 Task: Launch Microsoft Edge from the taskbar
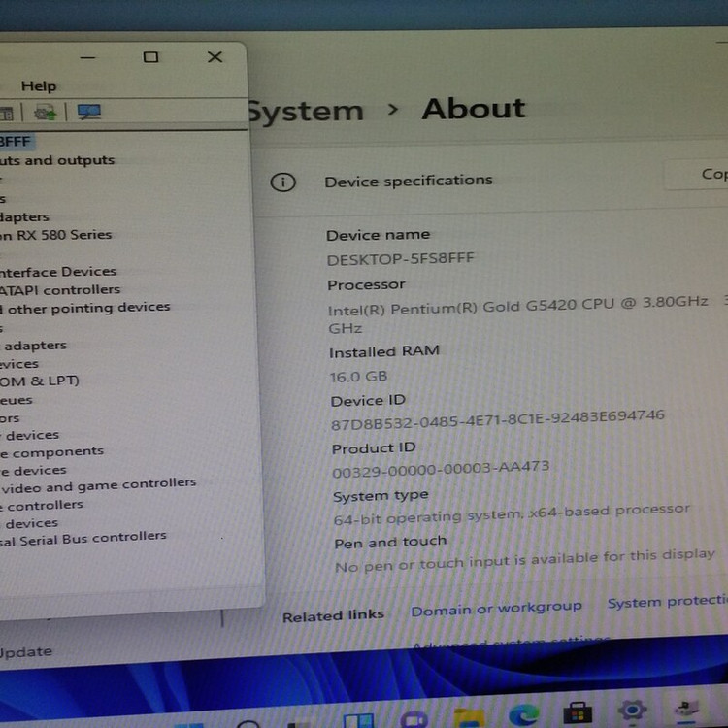(524, 716)
